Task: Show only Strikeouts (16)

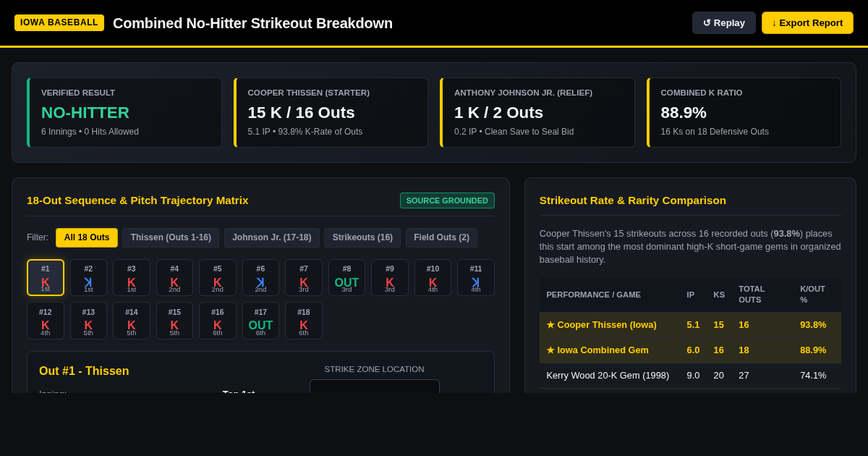Action: 362,237
